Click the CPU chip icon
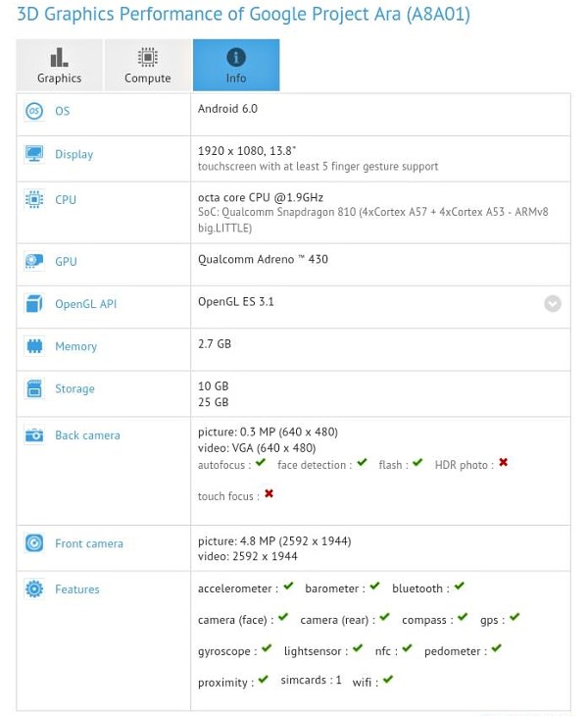 [34, 199]
